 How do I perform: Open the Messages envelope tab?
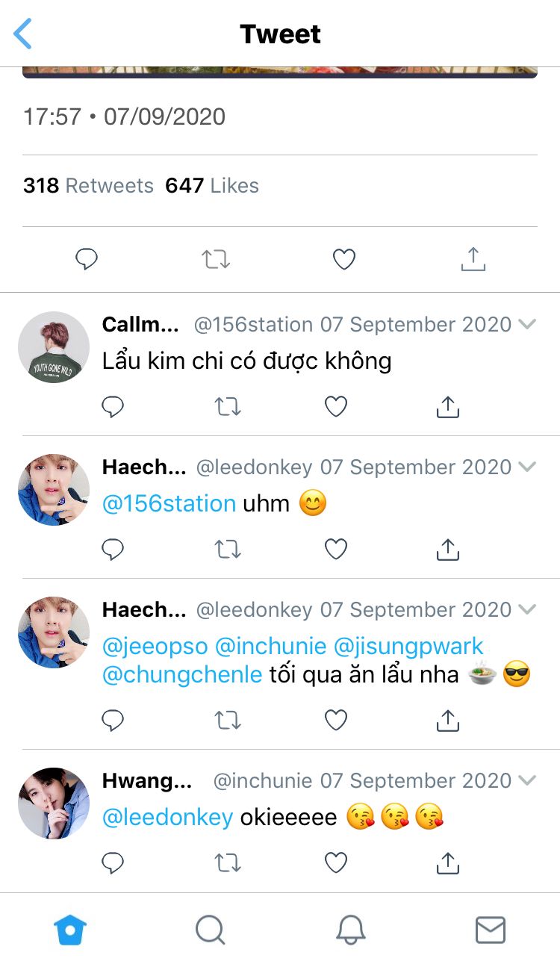tap(491, 930)
